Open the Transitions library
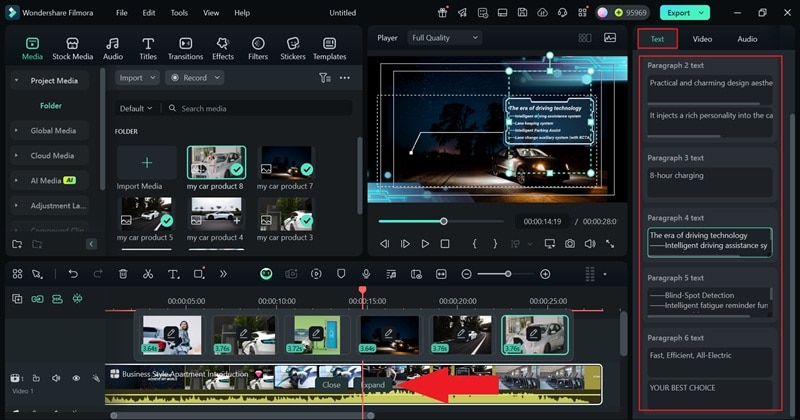Image resolution: width=800 pixels, height=420 pixels. (x=185, y=48)
